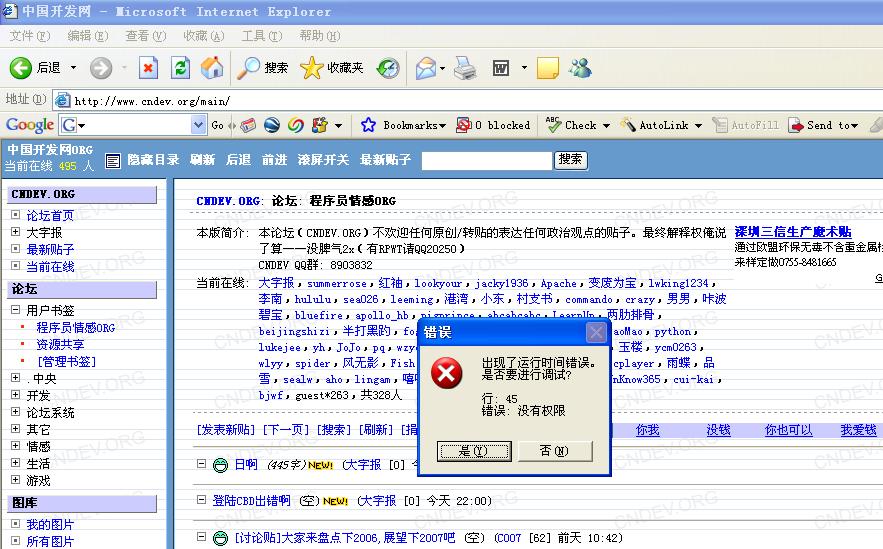Open the Google Bookmarks dropdown

pos(403,125)
